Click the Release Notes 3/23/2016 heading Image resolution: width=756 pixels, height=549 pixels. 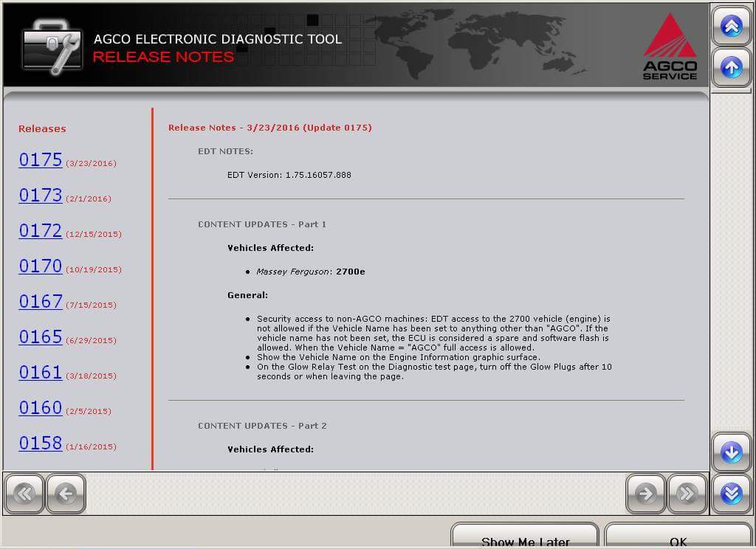click(x=270, y=128)
